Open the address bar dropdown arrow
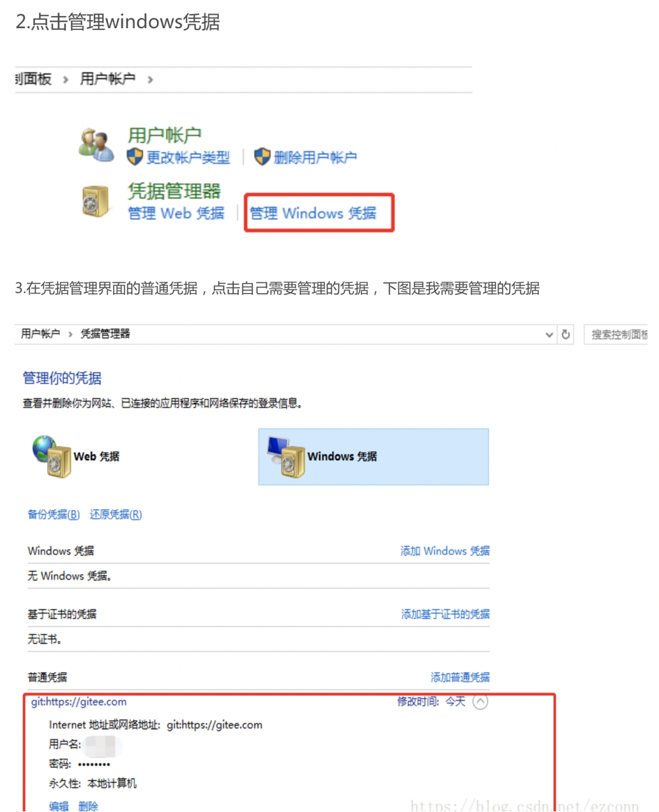This screenshot has width=659, height=812. click(549, 335)
